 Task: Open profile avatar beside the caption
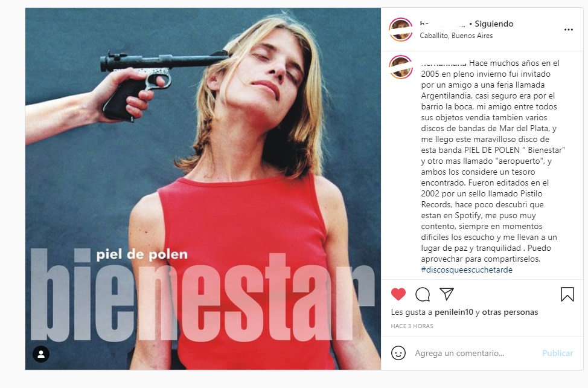point(401,67)
